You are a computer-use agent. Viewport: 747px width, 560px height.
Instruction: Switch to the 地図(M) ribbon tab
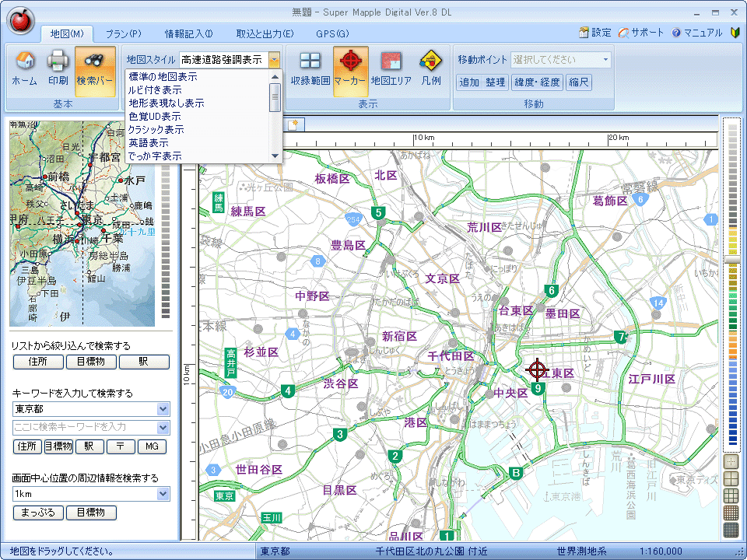(x=67, y=33)
